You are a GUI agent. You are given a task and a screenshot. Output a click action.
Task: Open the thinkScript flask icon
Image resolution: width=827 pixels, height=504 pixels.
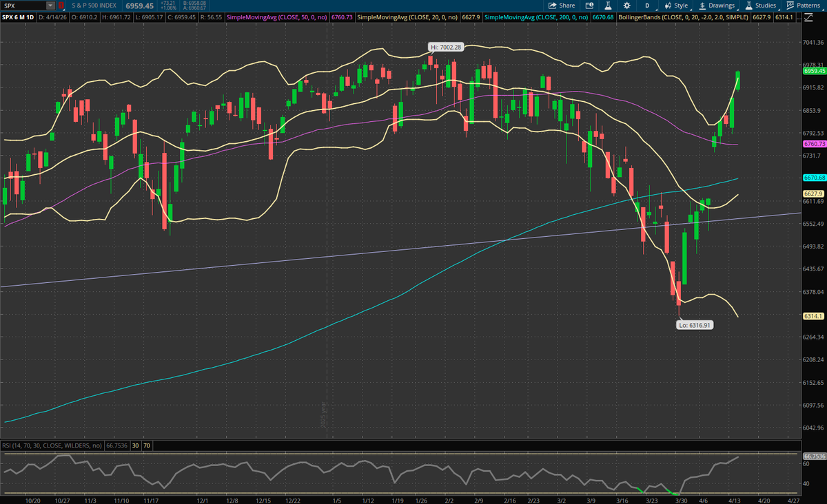pos(609,5)
